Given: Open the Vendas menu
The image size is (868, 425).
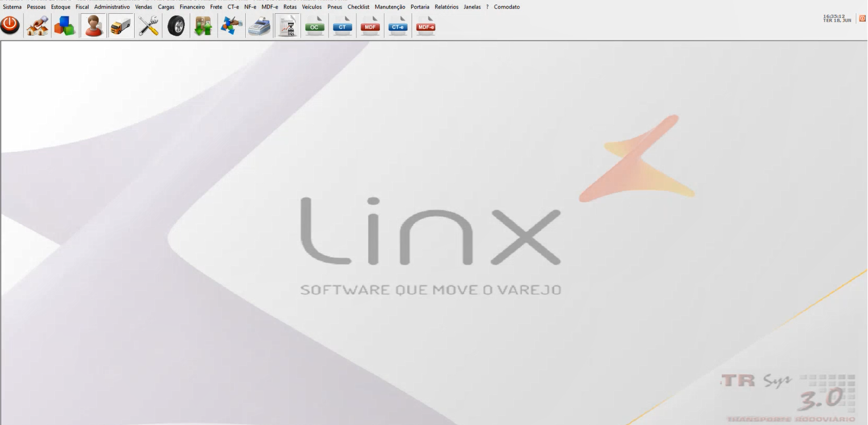Looking at the screenshot, I should pyautogui.click(x=143, y=7).
